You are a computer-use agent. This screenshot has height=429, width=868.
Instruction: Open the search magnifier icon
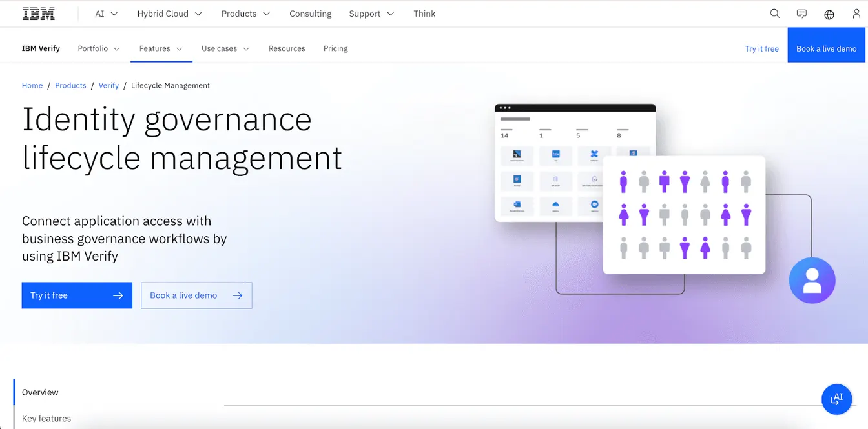click(775, 14)
